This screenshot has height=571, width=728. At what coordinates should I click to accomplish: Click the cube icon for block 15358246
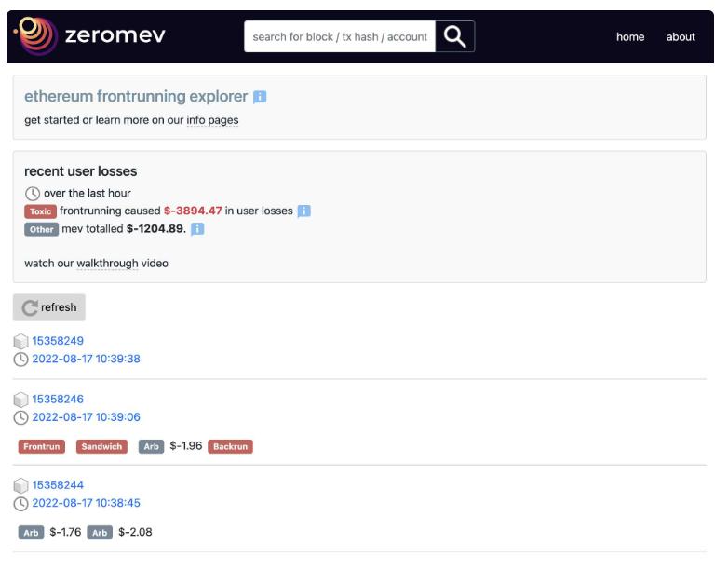coord(20,401)
